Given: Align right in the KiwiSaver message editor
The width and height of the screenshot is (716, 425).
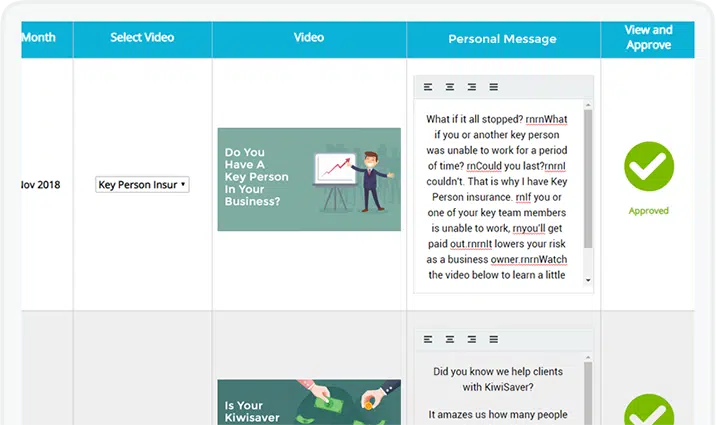Looking at the screenshot, I should 473,339.
